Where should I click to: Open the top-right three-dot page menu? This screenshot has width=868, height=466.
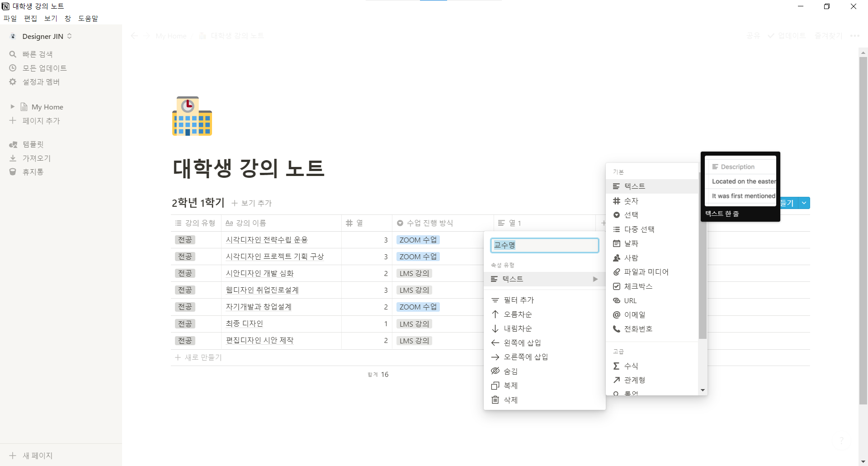[x=854, y=36]
